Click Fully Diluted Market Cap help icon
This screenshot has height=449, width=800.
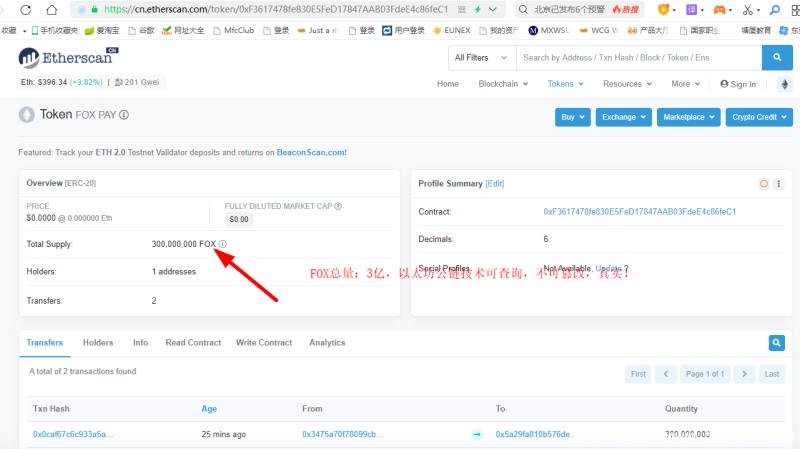(338, 206)
